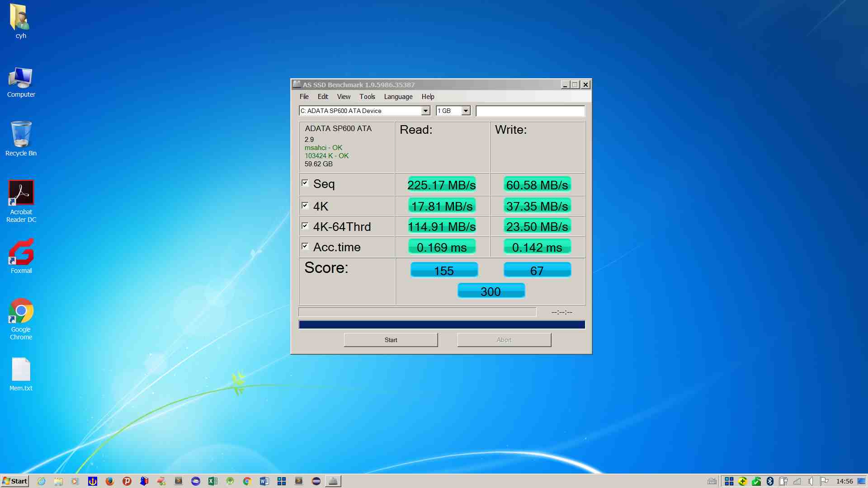Click the 4K read result 17.81 MB/s
868x488 pixels.
click(x=442, y=206)
